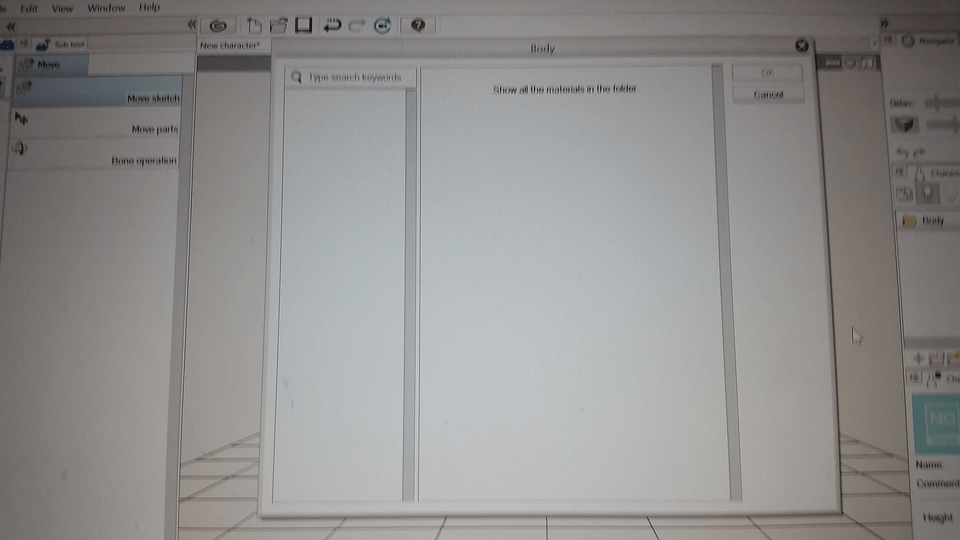Click the Type search keywords field
960x540 pixels.
(x=350, y=77)
